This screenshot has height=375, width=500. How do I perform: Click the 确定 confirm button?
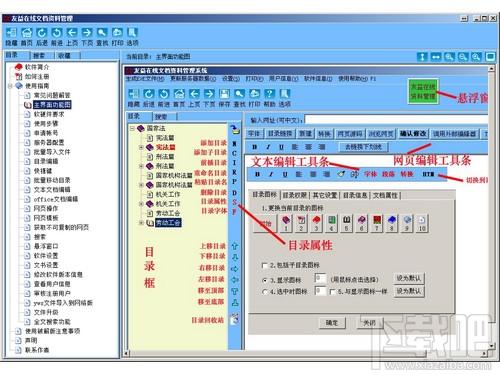(x=332, y=323)
